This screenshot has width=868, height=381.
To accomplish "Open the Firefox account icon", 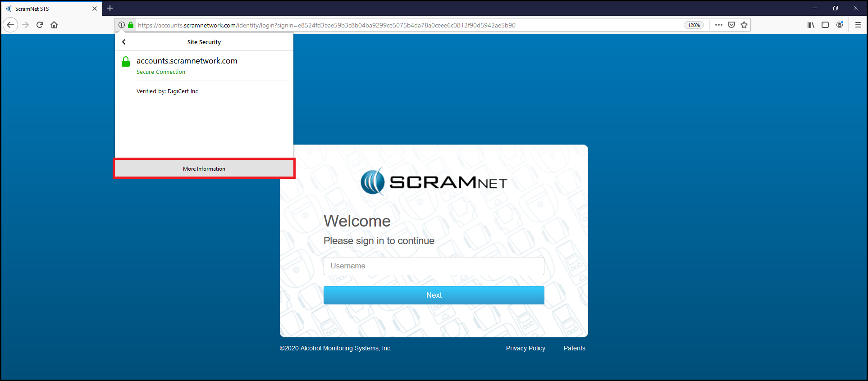I will click(840, 25).
